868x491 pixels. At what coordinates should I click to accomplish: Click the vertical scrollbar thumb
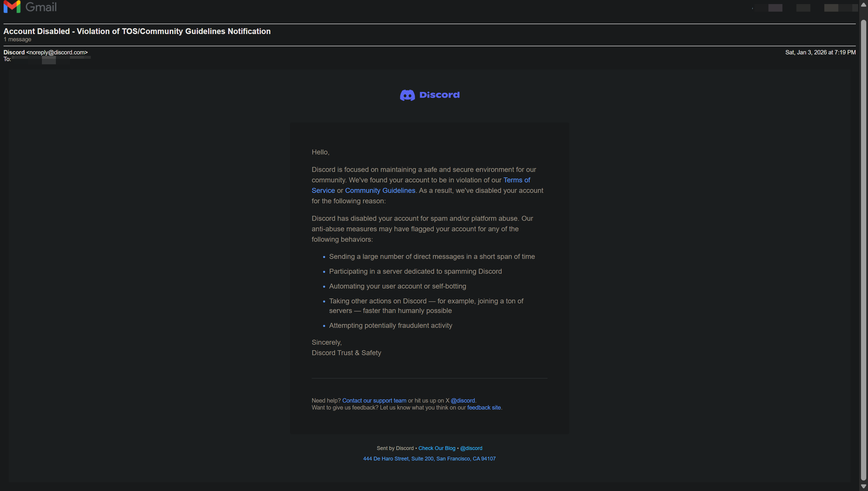coord(863,250)
